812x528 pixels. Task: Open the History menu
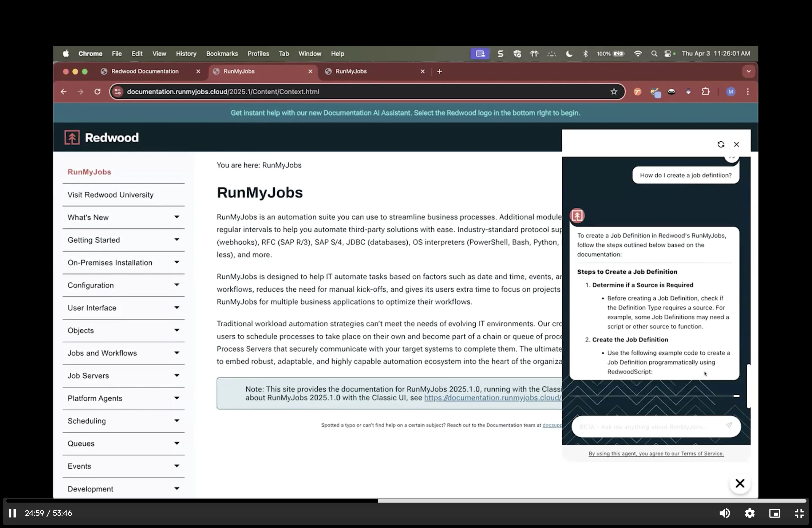pos(186,54)
